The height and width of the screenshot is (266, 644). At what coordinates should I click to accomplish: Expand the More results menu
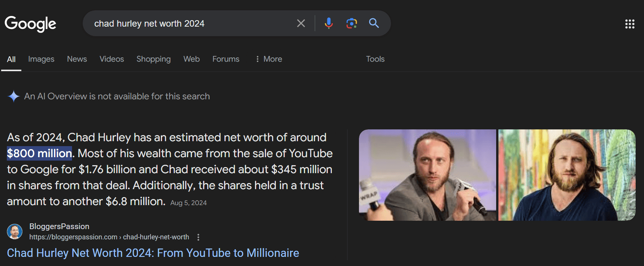point(269,59)
